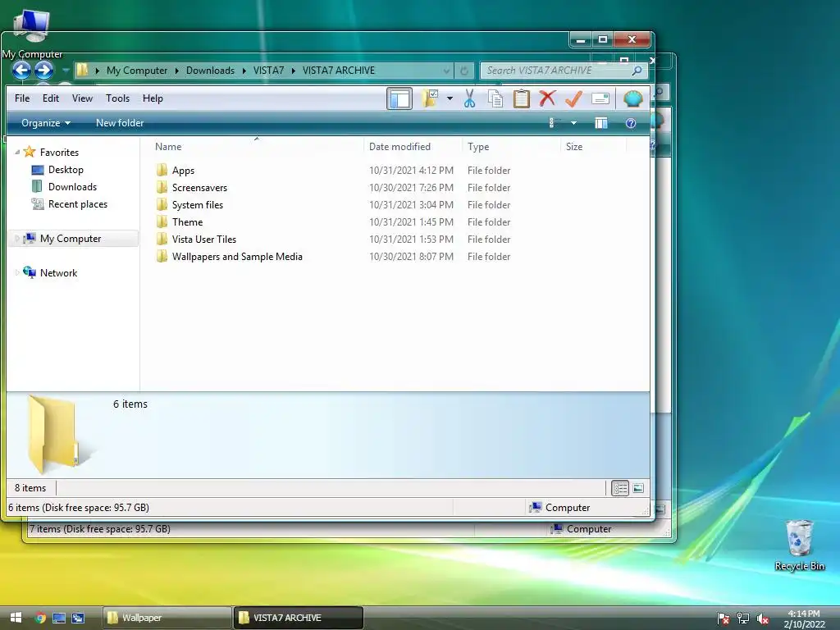Expand the folder options dropdown arrow
Image resolution: width=840 pixels, height=630 pixels.
coord(450,98)
